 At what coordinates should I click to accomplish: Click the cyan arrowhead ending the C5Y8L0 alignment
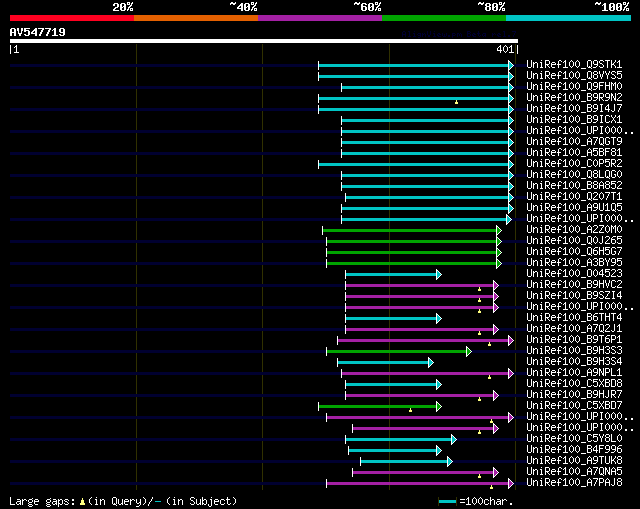click(x=454, y=440)
